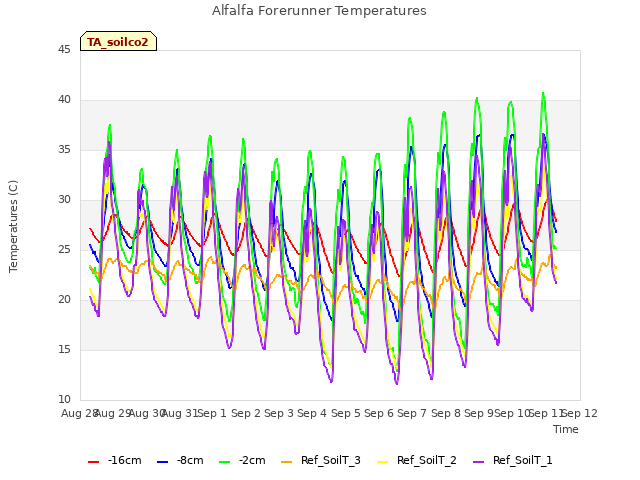Click the Sep 6 x-axis tick label
The height and width of the screenshot is (480, 640).
click(x=379, y=413)
